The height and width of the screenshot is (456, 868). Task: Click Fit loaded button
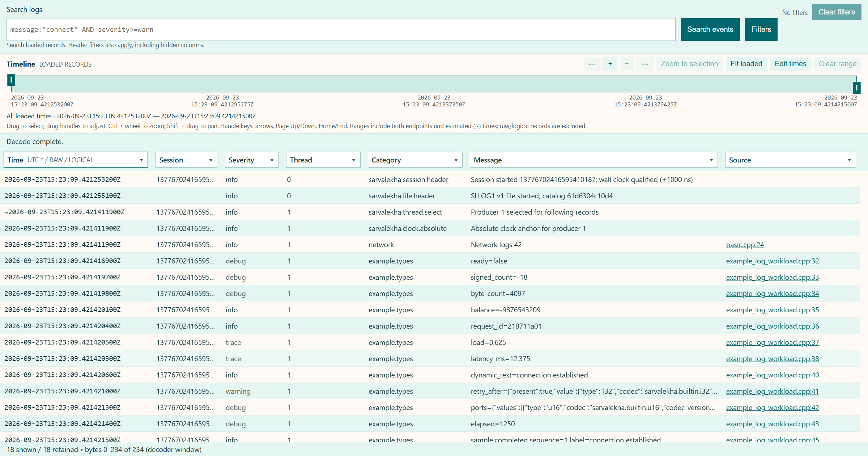[746, 64]
